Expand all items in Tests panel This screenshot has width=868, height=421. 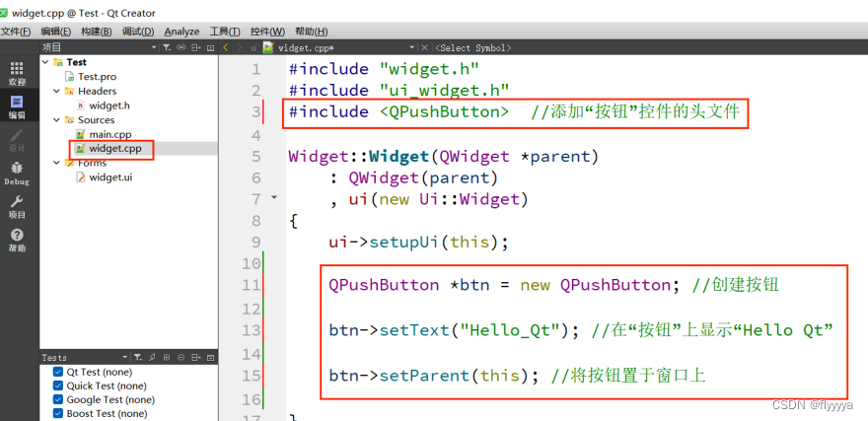(167, 357)
